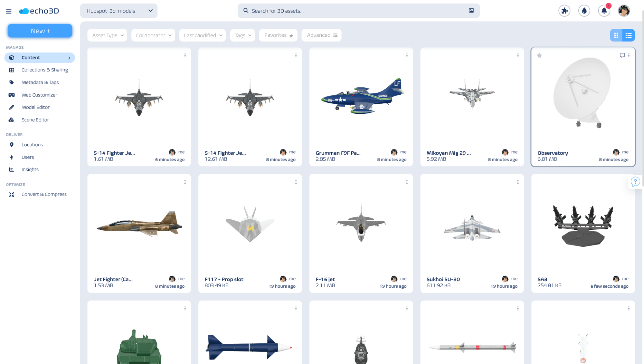Open Web Customizer
The width and height of the screenshot is (644, 364).
click(x=40, y=95)
